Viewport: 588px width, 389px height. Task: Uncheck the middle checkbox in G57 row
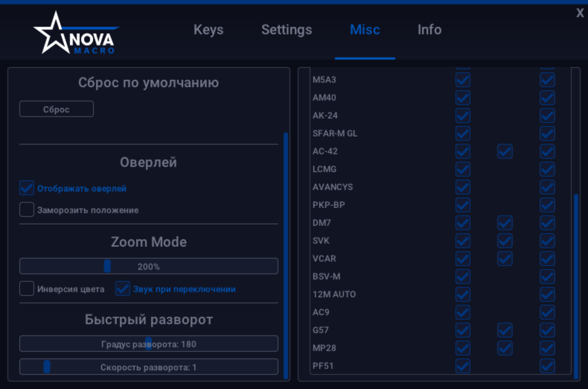505,330
